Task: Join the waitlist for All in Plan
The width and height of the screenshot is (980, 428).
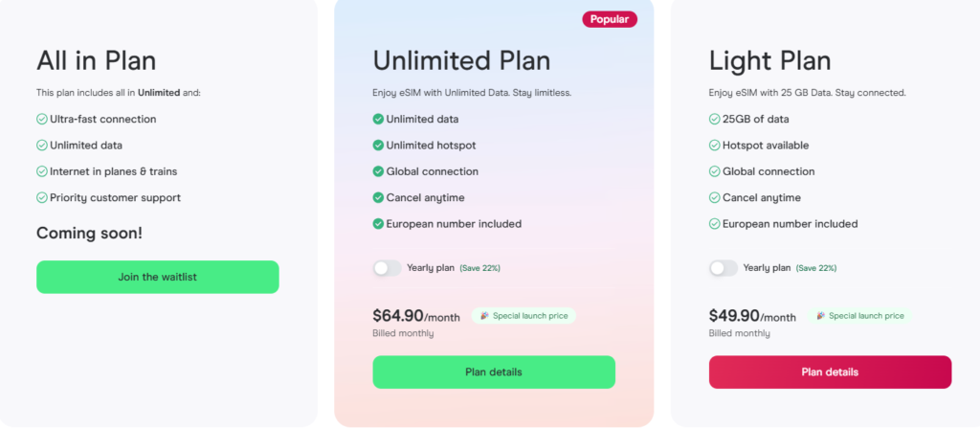Action: point(158,277)
